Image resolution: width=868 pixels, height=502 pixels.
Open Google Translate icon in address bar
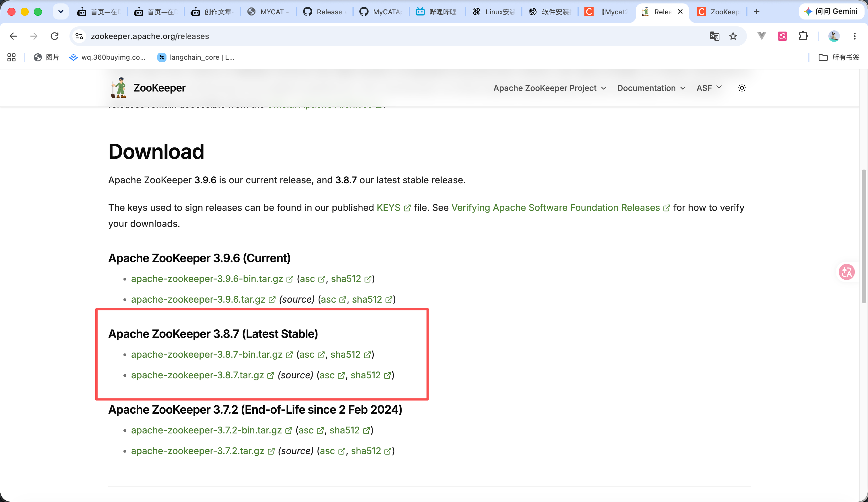pos(715,36)
